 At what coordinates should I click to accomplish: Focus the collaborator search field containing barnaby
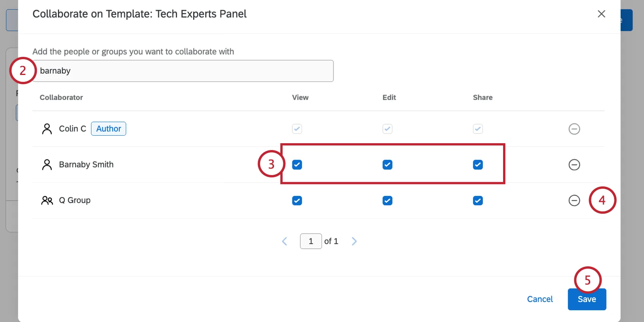pyautogui.click(x=183, y=71)
